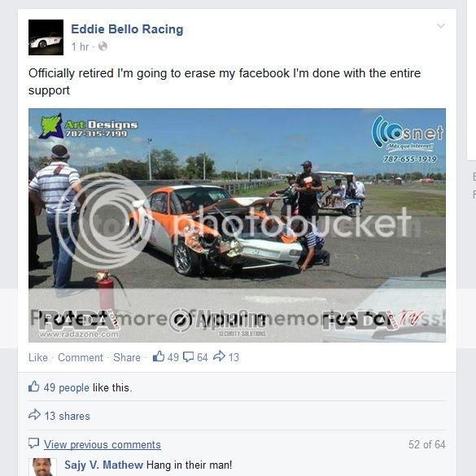
Task: Click the comment bubble icon by View previous comments
Action: click(33, 443)
